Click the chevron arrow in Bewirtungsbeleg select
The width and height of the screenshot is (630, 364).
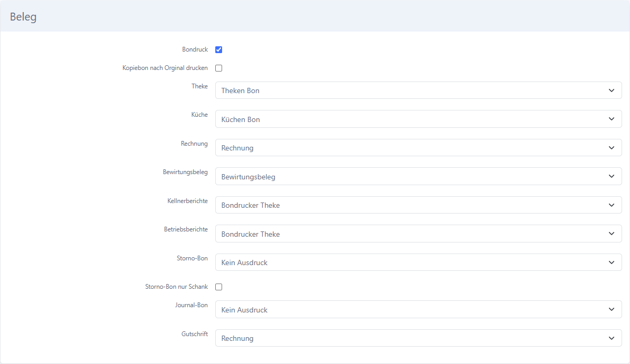(x=612, y=176)
